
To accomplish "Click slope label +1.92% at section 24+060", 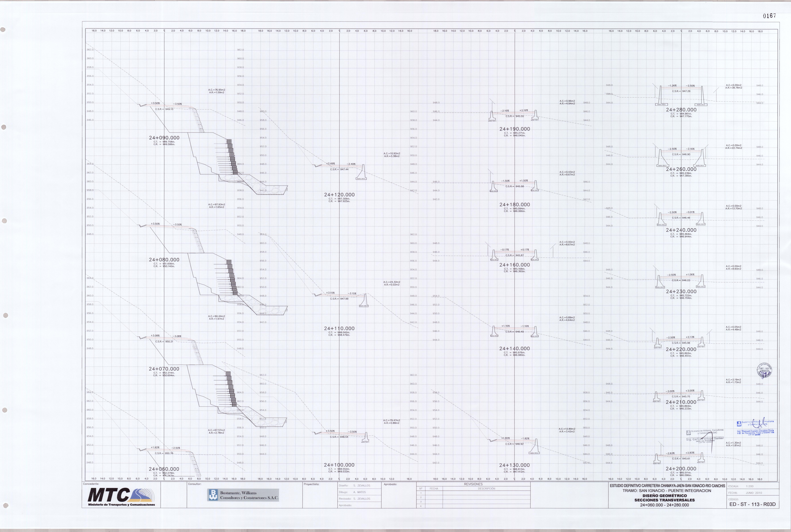I will click(155, 447).
